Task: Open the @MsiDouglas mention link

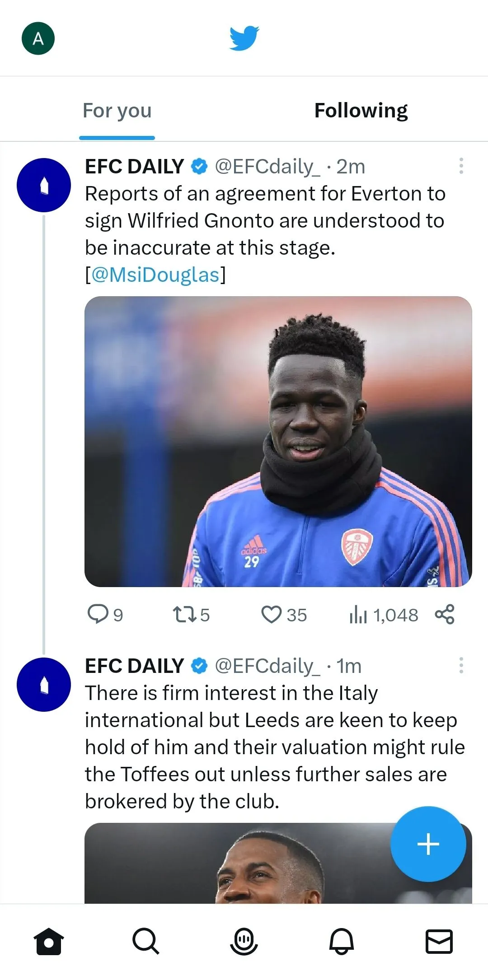Action: coord(155,275)
